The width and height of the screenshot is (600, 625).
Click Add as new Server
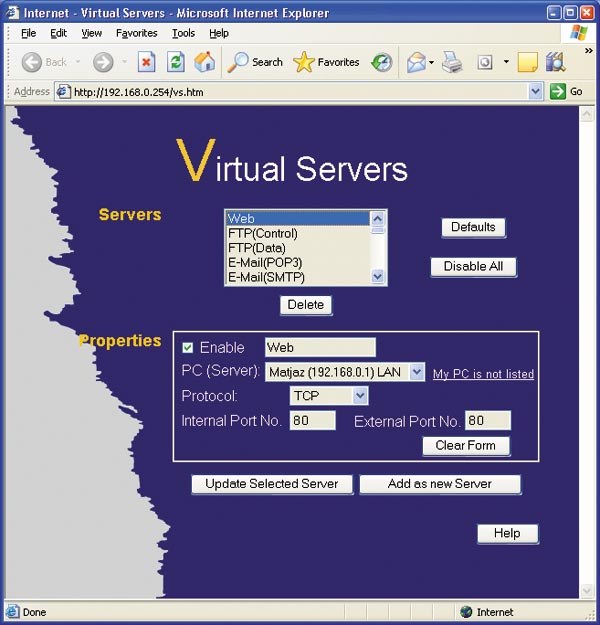click(440, 484)
